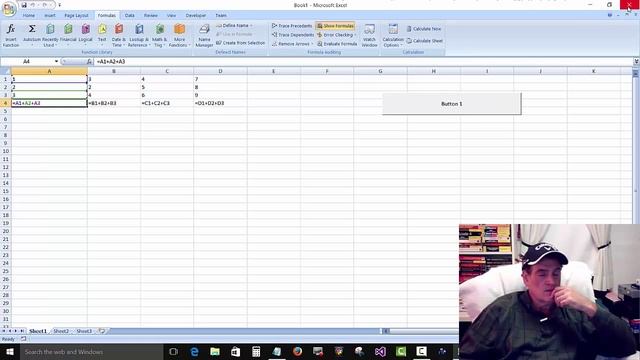Click the Name Box showing A4
This screenshot has height=360, width=640.
coord(27,62)
